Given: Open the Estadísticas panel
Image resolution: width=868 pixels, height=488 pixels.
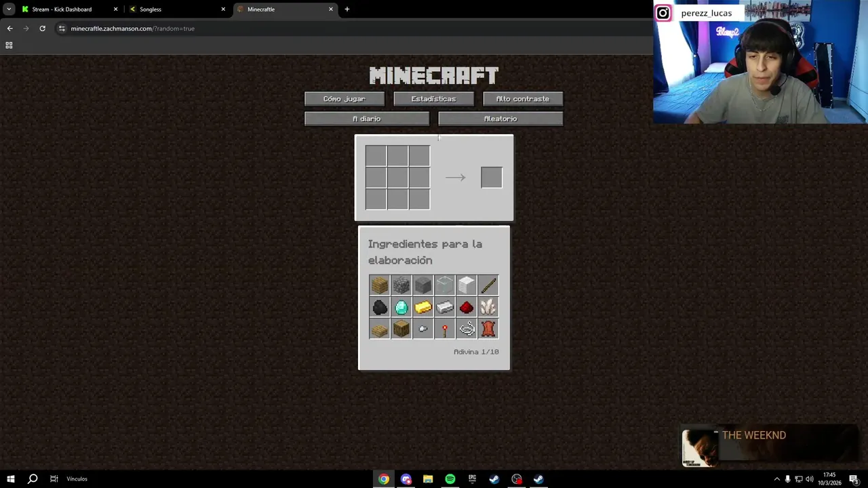Looking at the screenshot, I should tap(433, 99).
